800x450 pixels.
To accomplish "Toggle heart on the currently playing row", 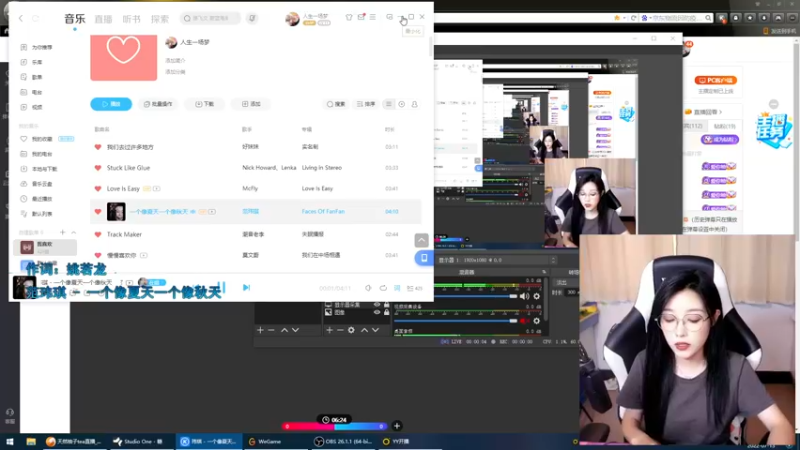I will coord(97,212).
